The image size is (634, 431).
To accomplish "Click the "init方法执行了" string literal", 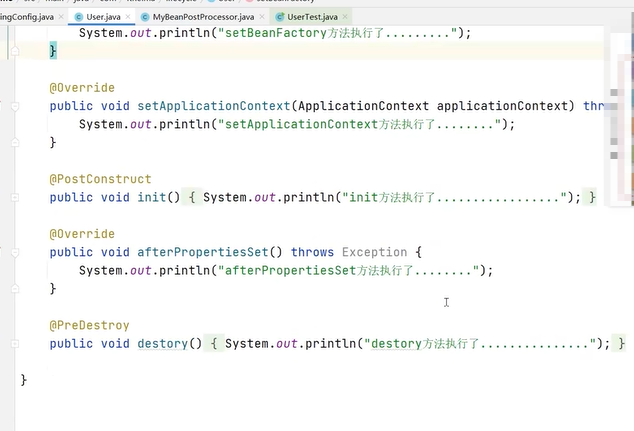I will [454, 197].
